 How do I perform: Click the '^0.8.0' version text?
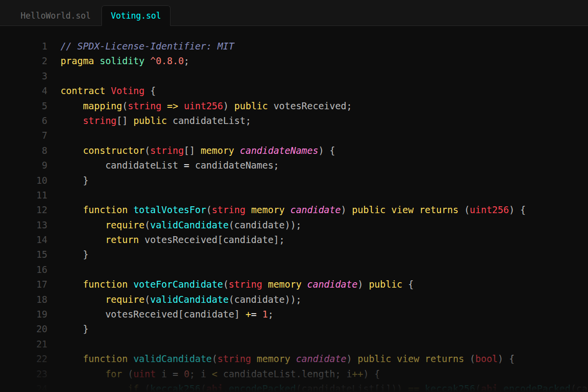point(167,61)
